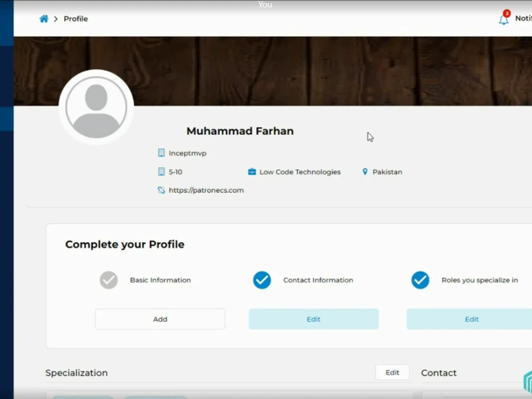The width and height of the screenshot is (532, 399).
Task: Open the https://patronecs.com link
Action: point(206,190)
